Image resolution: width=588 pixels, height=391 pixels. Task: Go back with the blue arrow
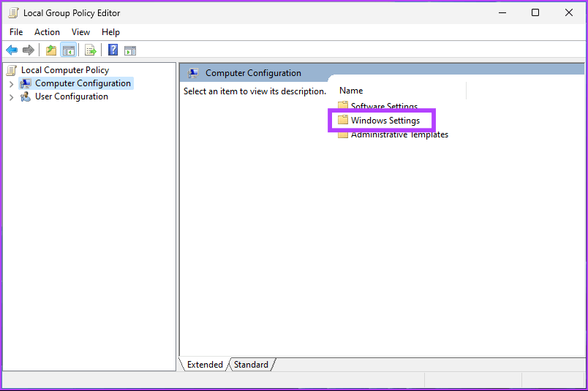[x=12, y=50]
